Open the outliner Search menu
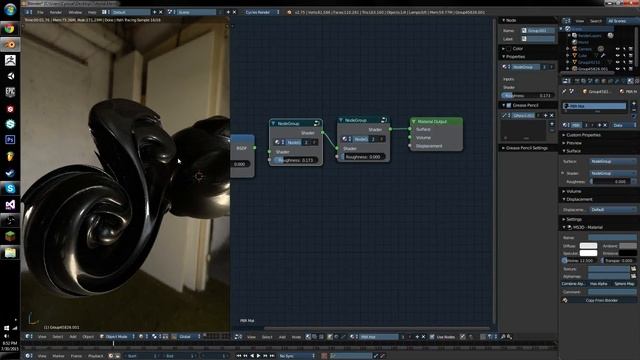 click(596, 21)
